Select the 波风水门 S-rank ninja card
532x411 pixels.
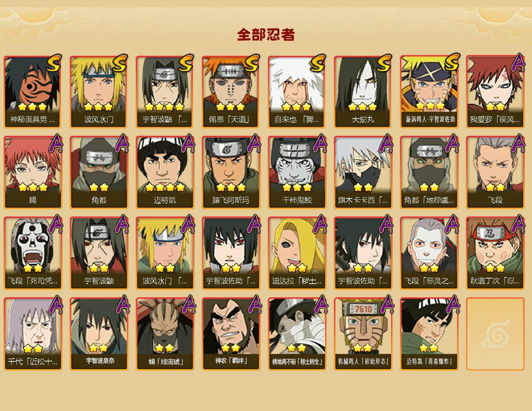pos(99,92)
